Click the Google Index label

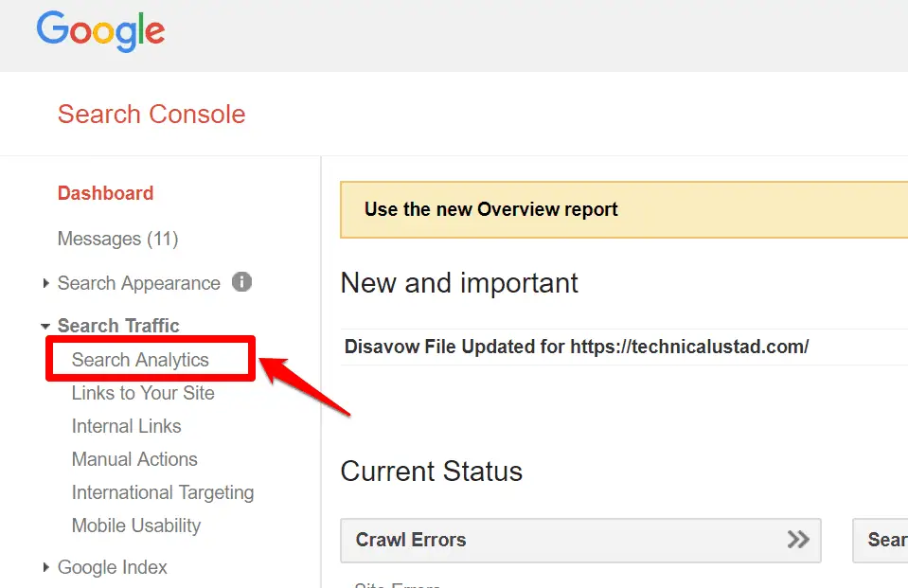(x=113, y=567)
